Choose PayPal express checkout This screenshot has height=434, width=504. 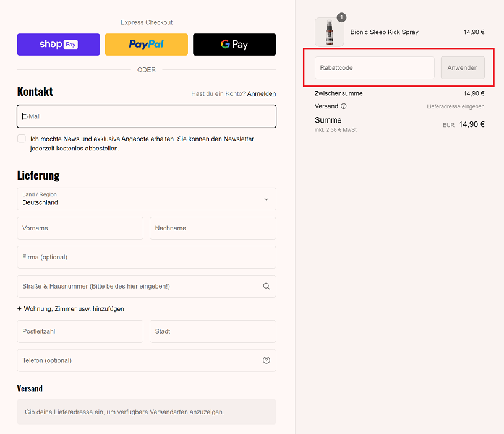click(x=146, y=45)
